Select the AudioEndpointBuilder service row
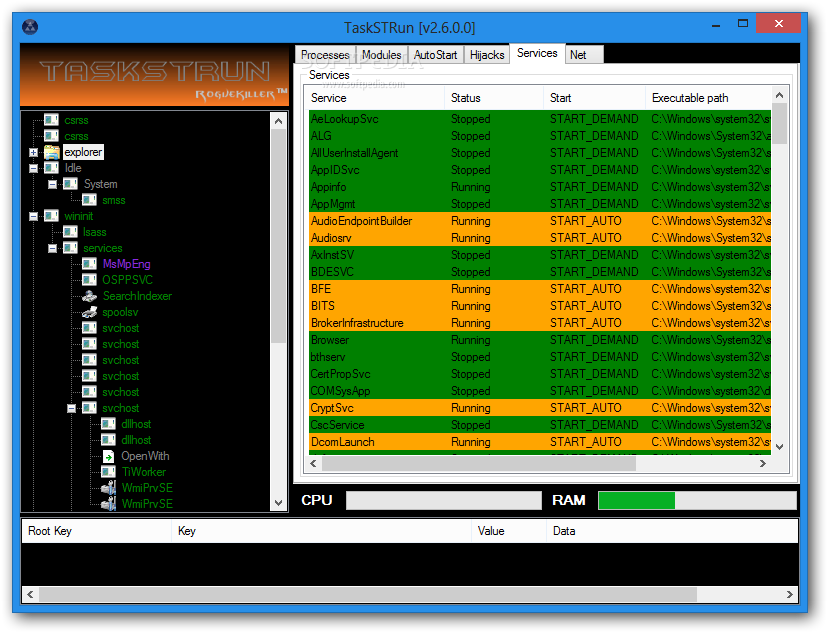This screenshot has height=633, width=828. click(540, 221)
